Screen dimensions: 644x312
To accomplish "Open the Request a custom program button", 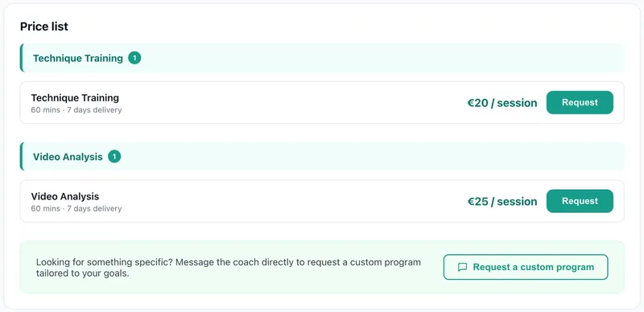I will pyautogui.click(x=526, y=267).
